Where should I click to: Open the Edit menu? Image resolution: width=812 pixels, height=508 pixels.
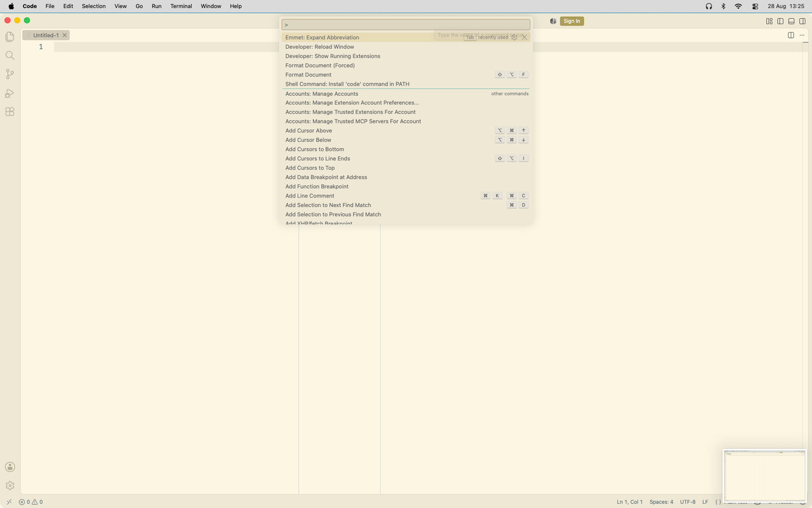click(x=68, y=6)
